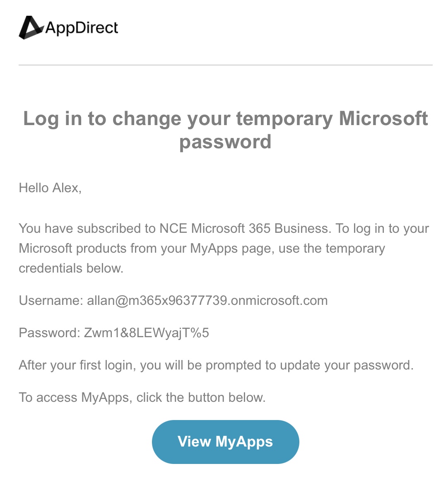Click 'prompted to update your password' text

pos(309,366)
